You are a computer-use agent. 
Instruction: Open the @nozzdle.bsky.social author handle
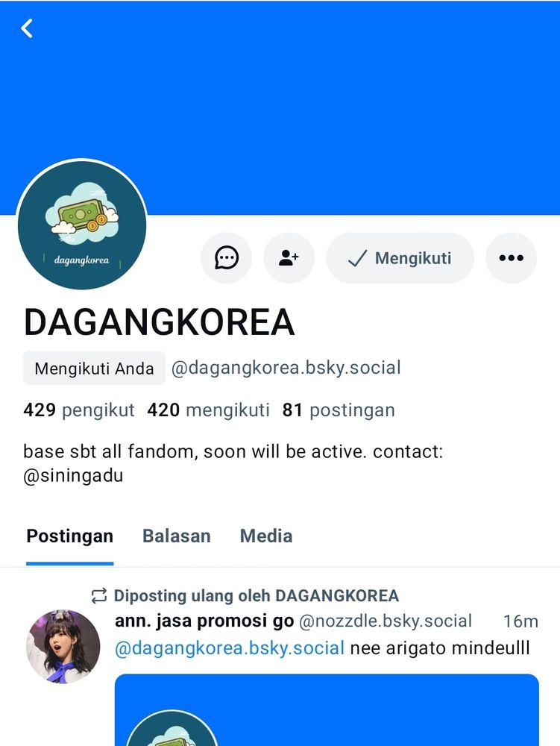[x=386, y=621]
